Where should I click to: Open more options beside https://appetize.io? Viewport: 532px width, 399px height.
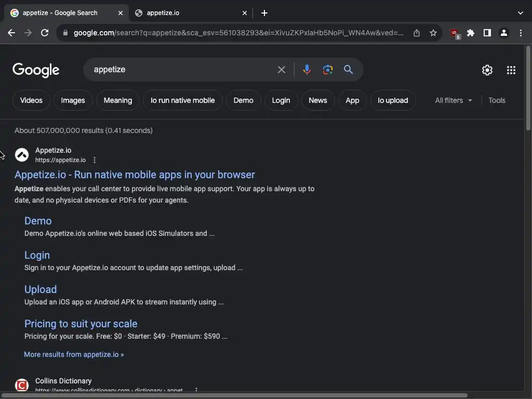coord(95,160)
